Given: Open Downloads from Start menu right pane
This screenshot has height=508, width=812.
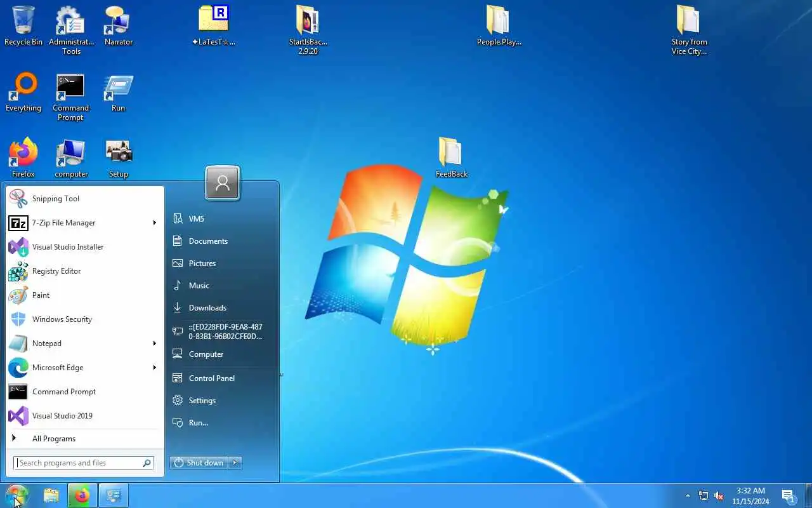Looking at the screenshot, I should (223, 308).
